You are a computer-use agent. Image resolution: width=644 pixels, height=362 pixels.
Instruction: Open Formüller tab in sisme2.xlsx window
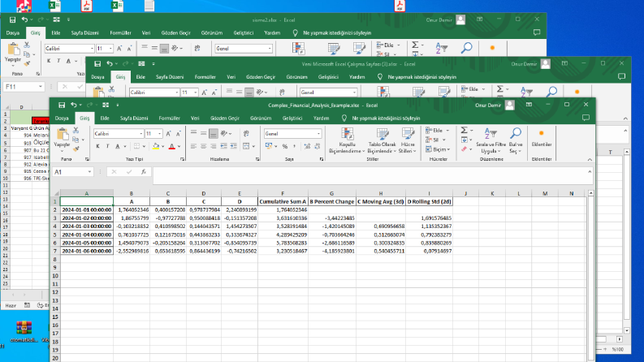(x=120, y=32)
